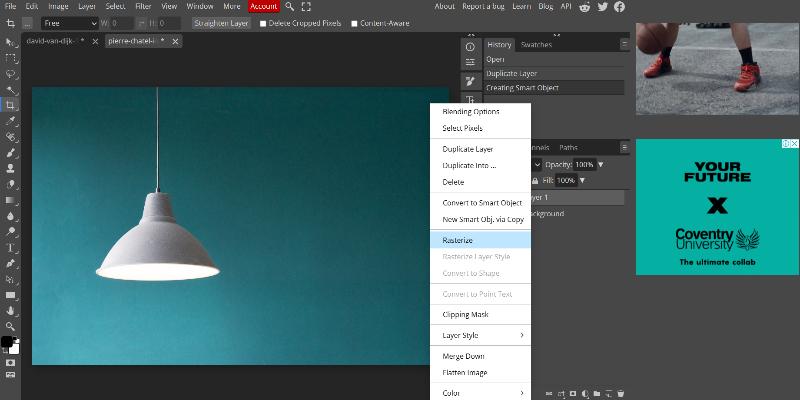Image resolution: width=800 pixels, height=400 pixels.
Task: Open crop tool presets button
Action: [28, 23]
